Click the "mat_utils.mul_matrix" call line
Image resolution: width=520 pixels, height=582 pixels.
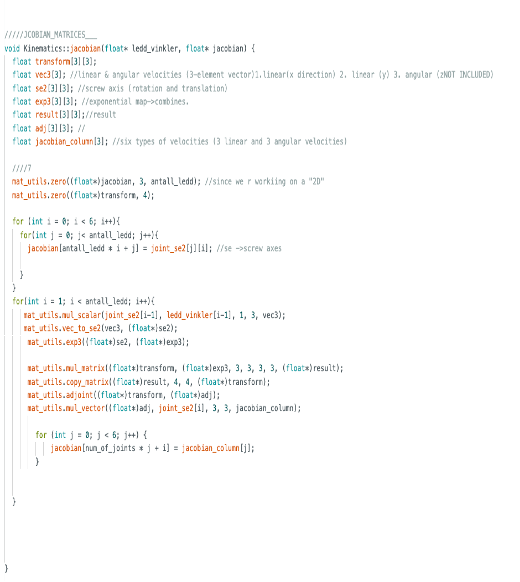[x=185, y=368]
